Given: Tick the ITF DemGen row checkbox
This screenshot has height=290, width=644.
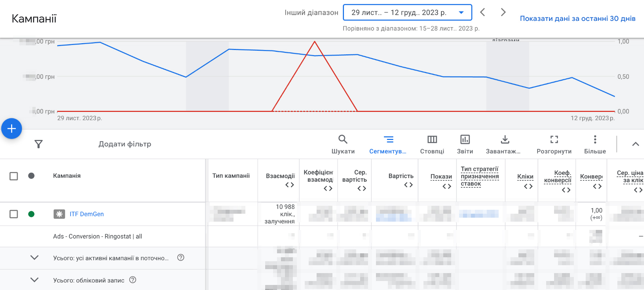Looking at the screenshot, I should point(14,214).
